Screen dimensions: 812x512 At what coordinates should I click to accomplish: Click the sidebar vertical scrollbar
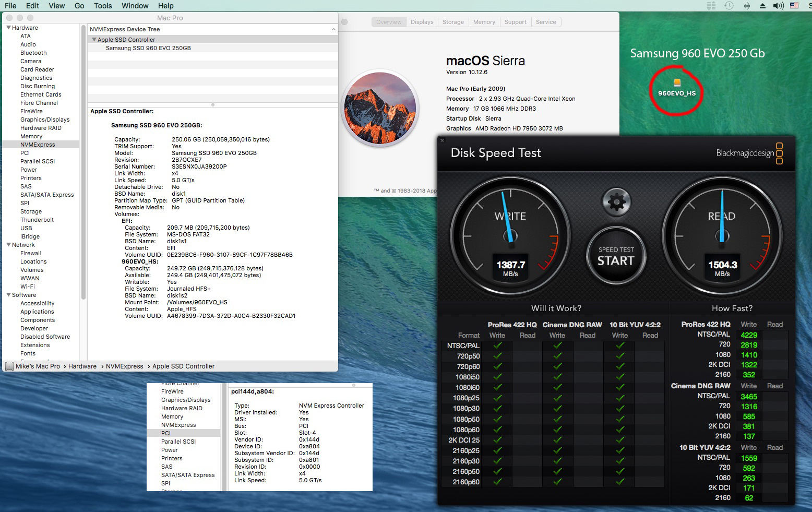pos(83,162)
